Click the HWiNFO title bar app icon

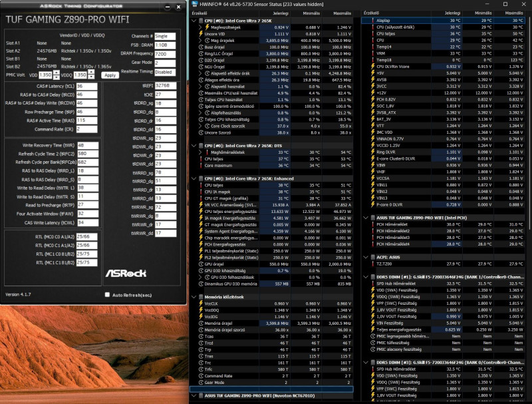(195, 4)
